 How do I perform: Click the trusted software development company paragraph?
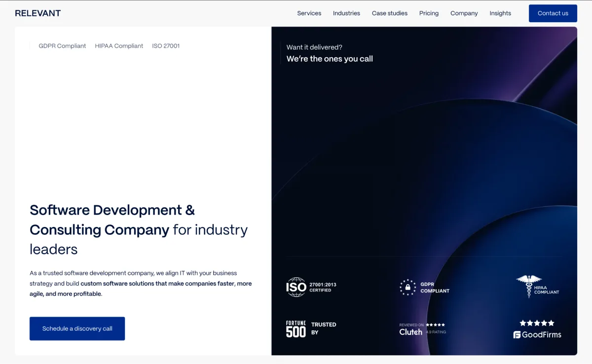(141, 283)
